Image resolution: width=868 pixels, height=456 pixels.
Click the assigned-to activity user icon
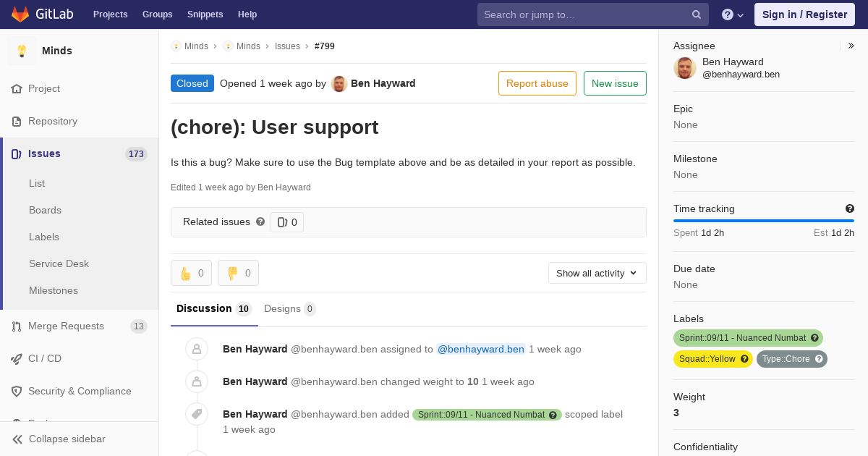pyautogui.click(x=197, y=349)
